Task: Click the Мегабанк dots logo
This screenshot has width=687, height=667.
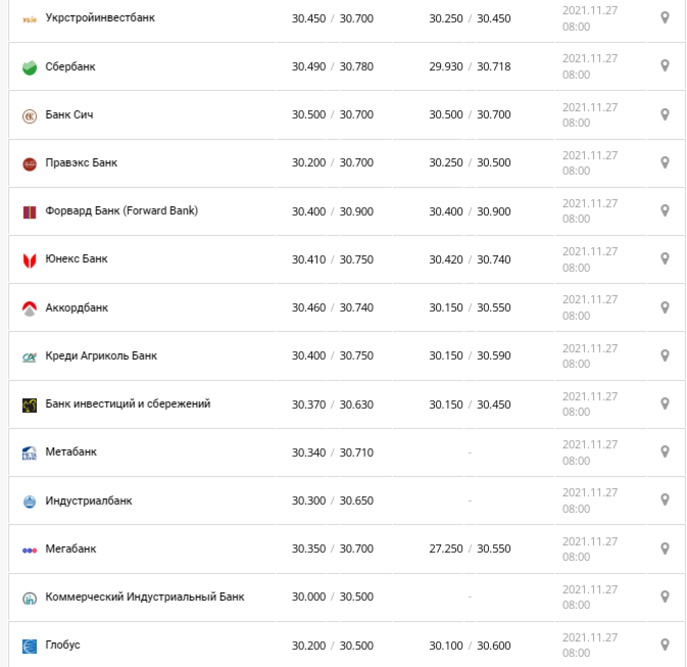Action: pos(29,550)
